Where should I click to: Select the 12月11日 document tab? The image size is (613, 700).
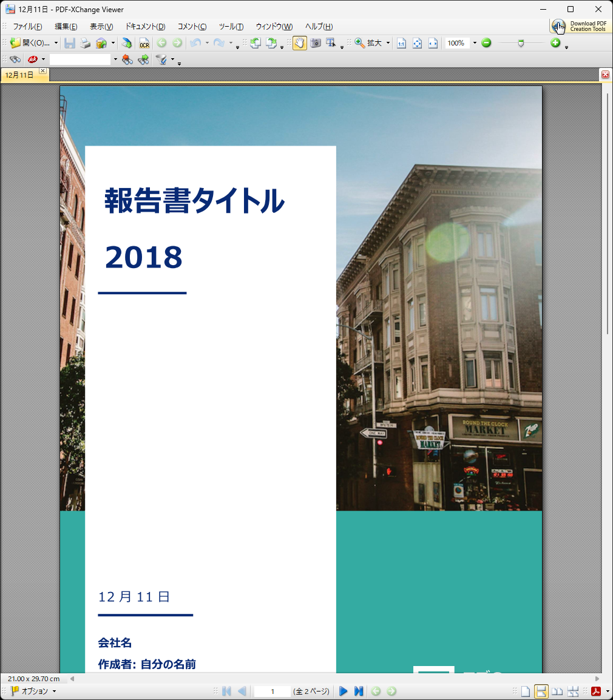(20, 75)
